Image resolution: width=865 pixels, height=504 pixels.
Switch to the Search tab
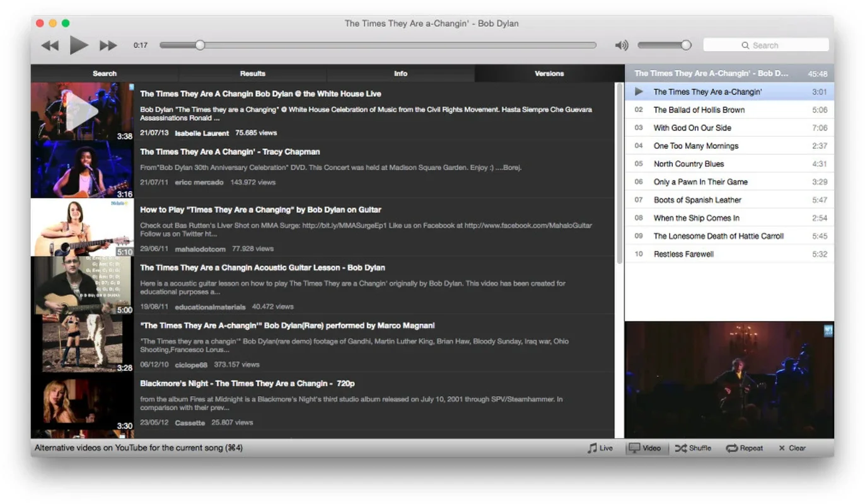105,73
